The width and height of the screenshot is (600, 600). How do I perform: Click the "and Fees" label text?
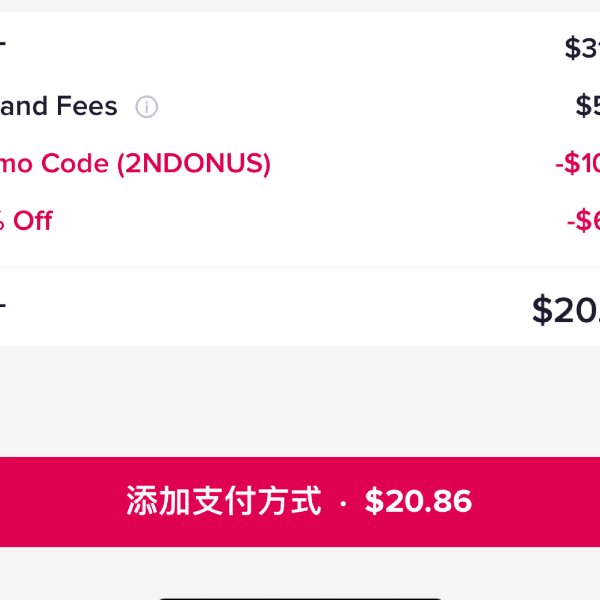(59, 106)
